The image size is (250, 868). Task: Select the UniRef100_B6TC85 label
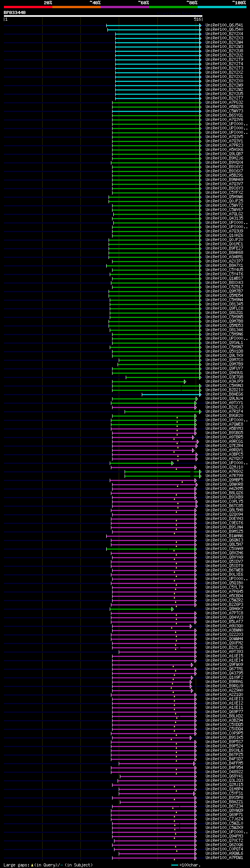[x=224, y=506]
